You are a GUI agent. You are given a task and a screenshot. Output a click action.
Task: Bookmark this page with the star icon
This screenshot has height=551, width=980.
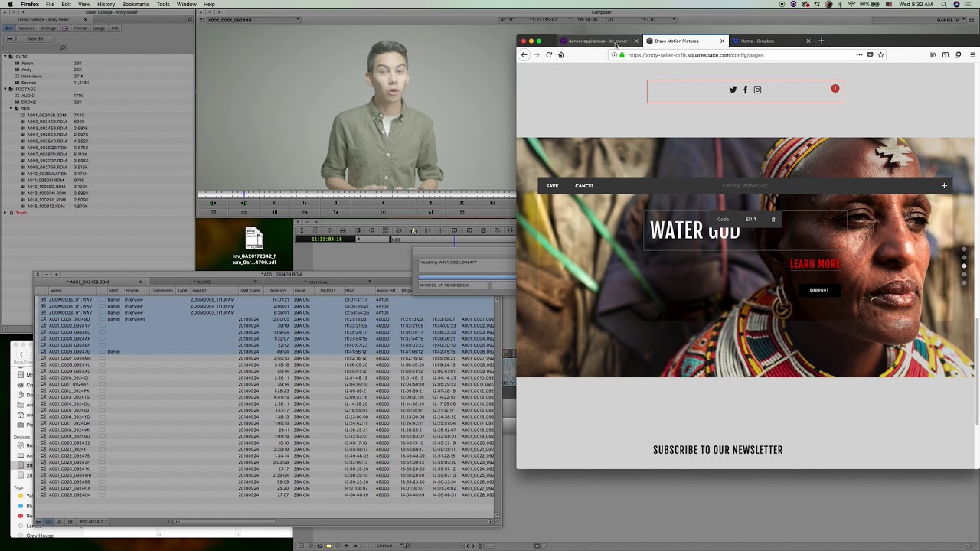[x=880, y=54]
